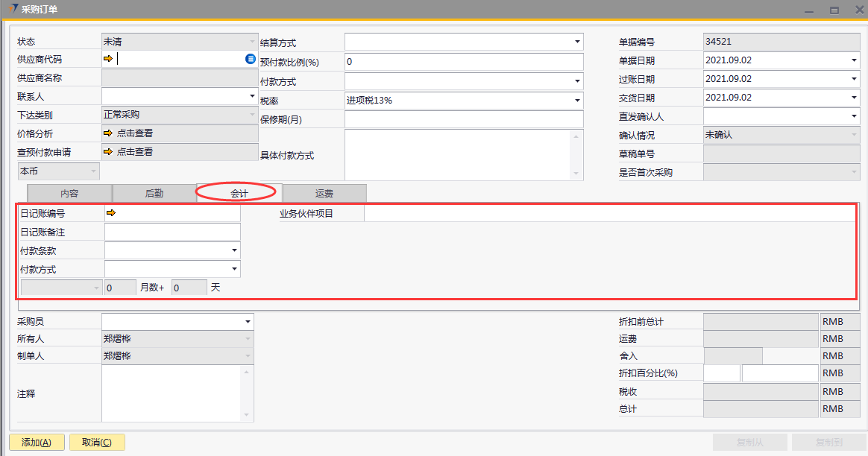This screenshot has height=456, width=868.
Task: Expand the 结算方式 dropdown
Action: point(576,42)
